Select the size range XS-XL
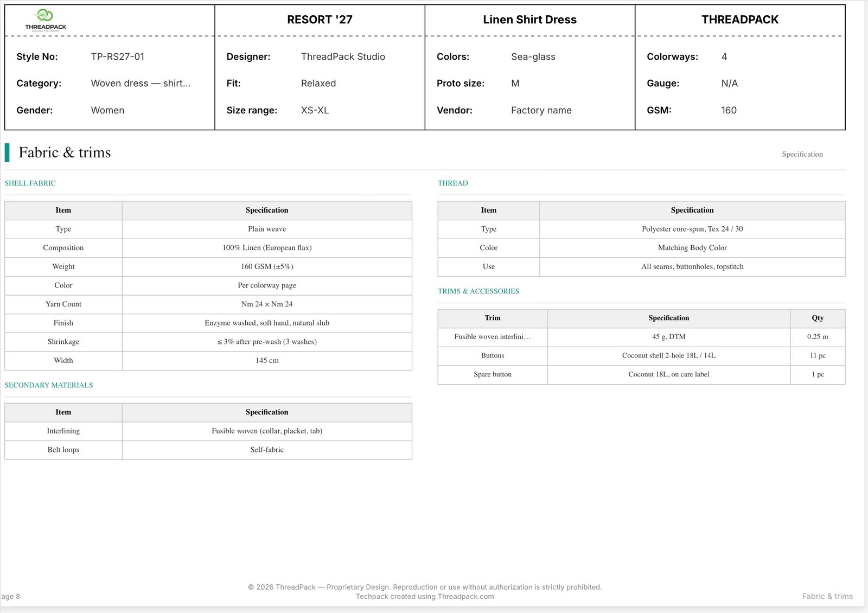The width and height of the screenshot is (868, 613). (315, 110)
